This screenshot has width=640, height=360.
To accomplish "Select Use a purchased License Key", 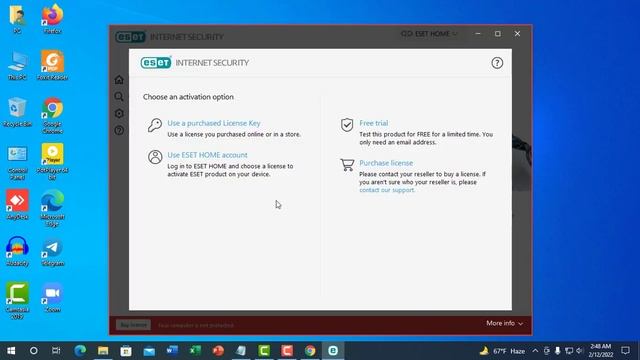I will (x=213, y=123).
